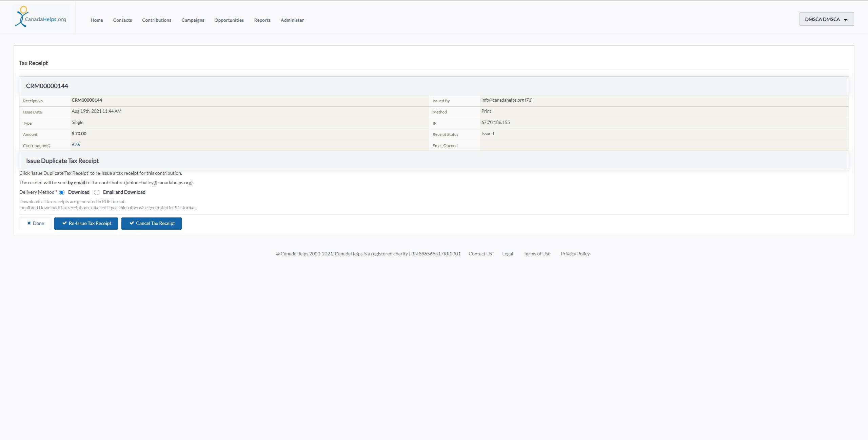Open the Contributions menu

(x=157, y=20)
